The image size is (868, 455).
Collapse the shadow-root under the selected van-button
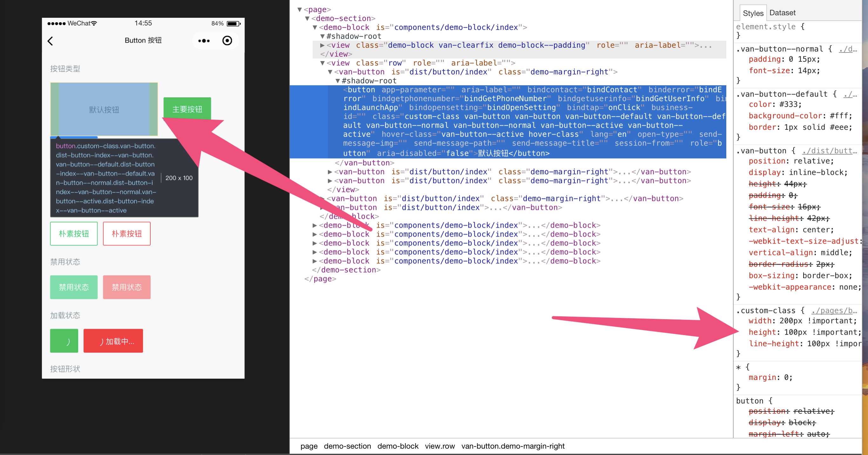pos(337,81)
